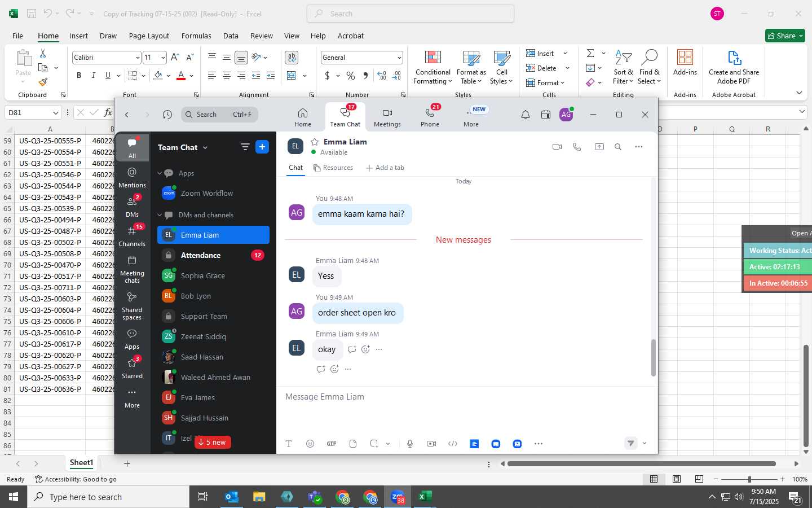Open the Zoom Meetings tab

(387, 117)
